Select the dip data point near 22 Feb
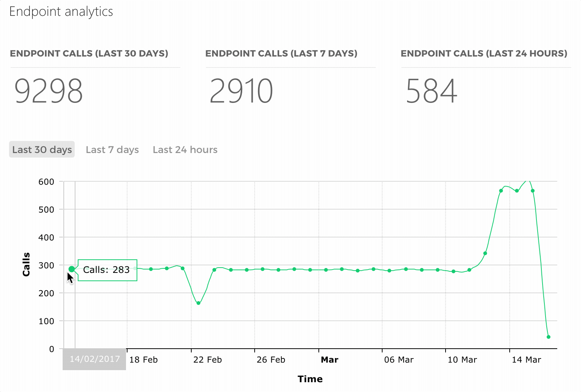The image size is (581, 392). (198, 303)
